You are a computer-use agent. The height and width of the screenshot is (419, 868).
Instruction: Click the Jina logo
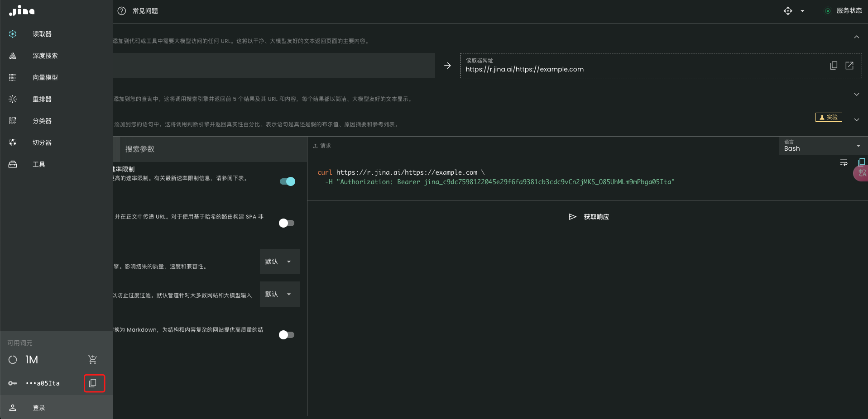[22, 11]
